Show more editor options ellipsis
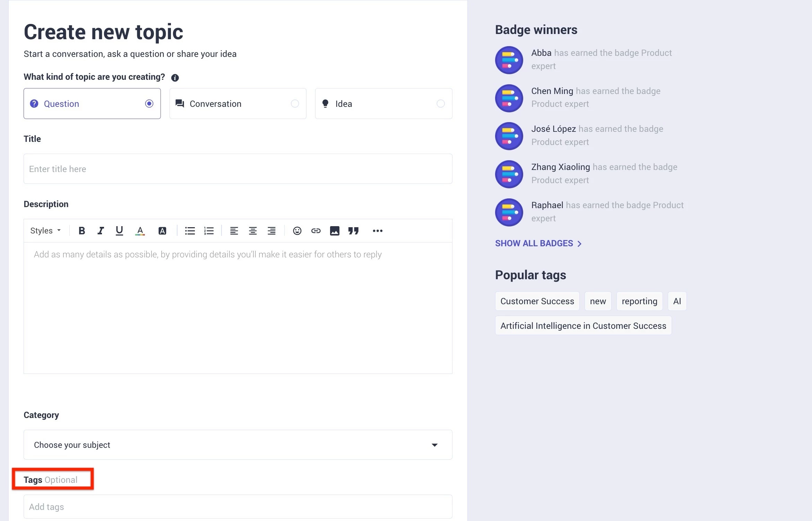Viewport: 812px width, 521px height. pos(378,231)
